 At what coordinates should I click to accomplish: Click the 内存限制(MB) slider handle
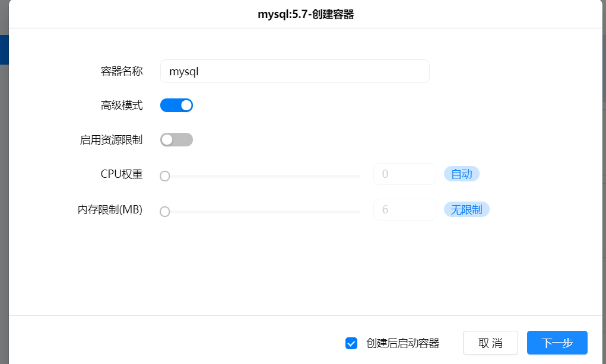click(x=165, y=212)
